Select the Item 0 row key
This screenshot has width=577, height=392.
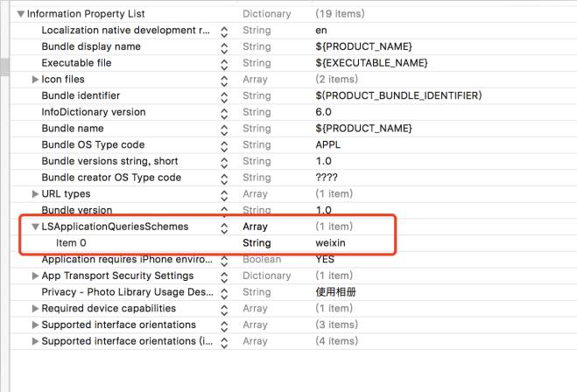pos(71,243)
